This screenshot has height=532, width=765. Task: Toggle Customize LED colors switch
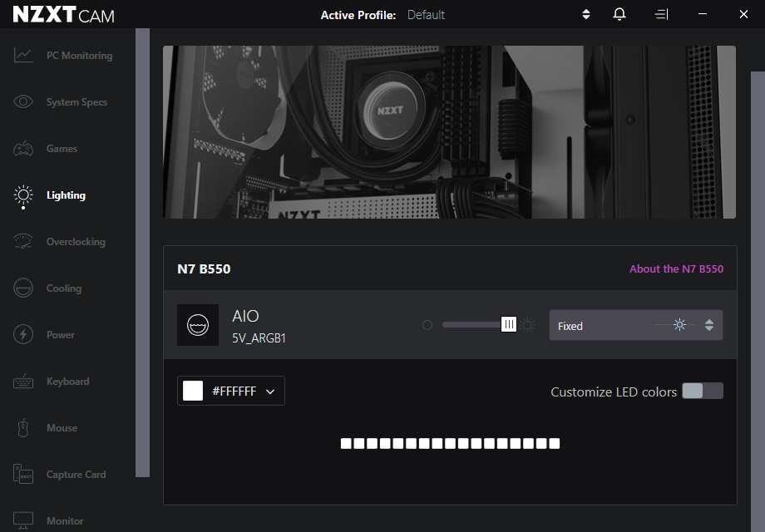[703, 392]
